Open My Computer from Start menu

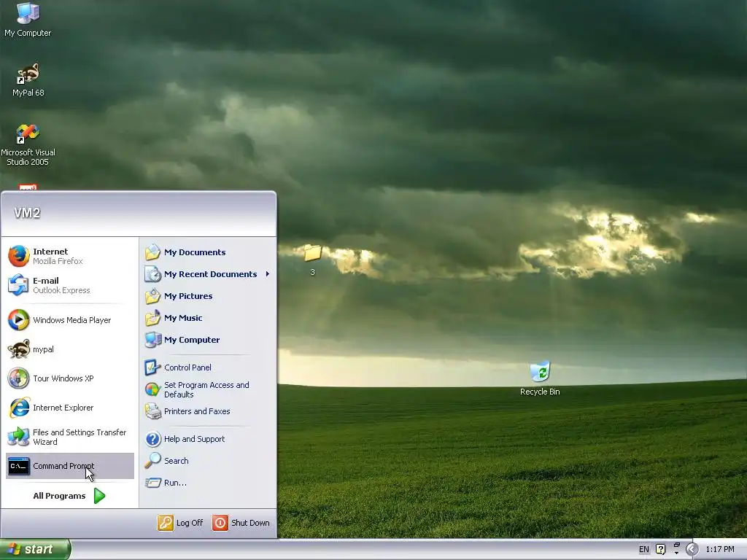point(208,340)
